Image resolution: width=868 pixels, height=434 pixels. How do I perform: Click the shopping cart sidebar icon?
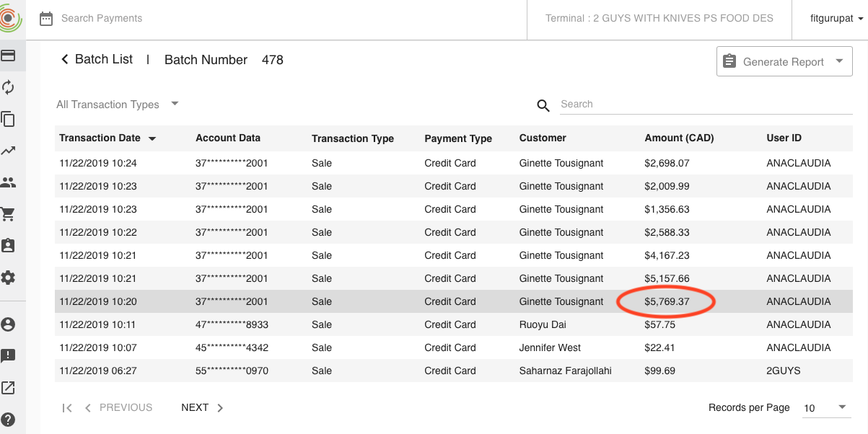(9, 214)
